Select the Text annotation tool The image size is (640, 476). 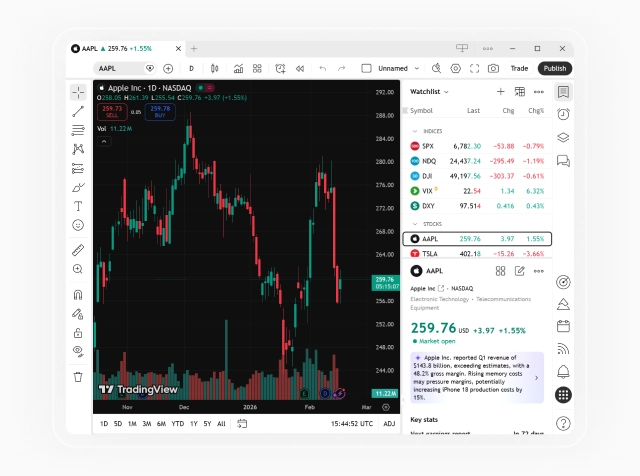78,206
